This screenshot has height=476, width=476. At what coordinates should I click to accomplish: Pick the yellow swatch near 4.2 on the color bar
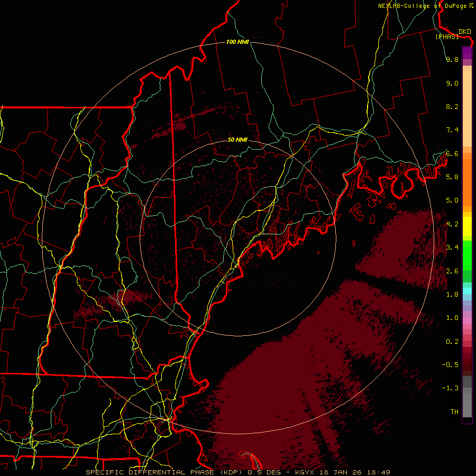click(x=467, y=226)
